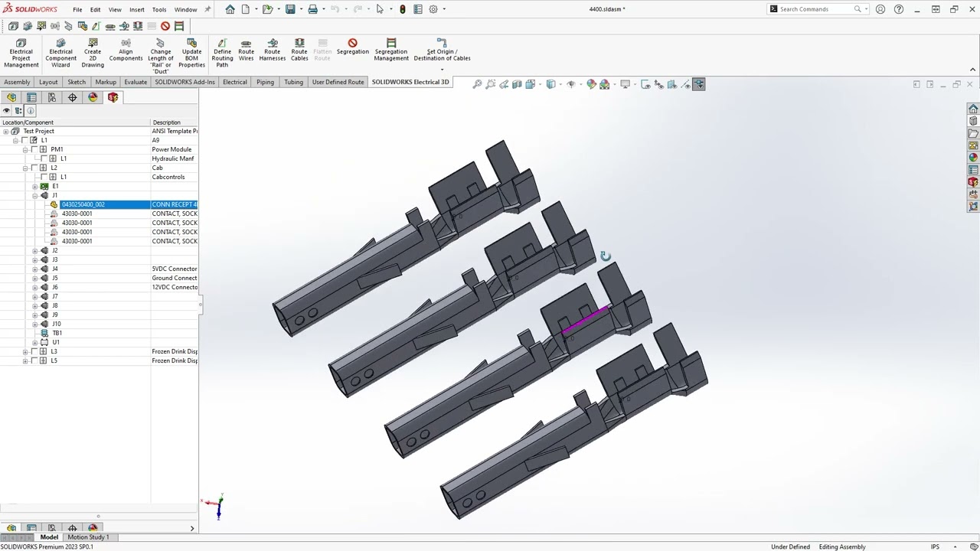Click Update BOM Properties
Screen dimensions: 980x551
[x=191, y=53]
